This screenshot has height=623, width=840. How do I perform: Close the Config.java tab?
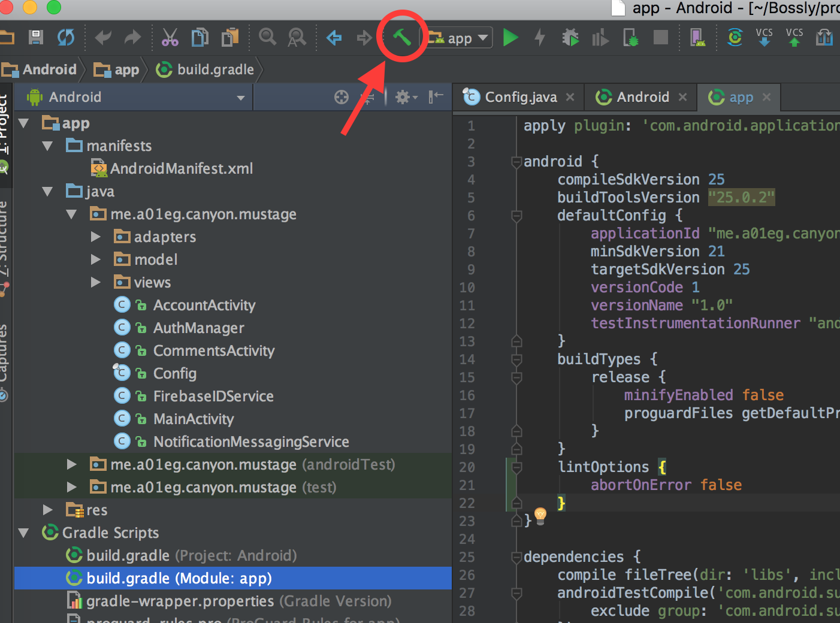click(570, 97)
